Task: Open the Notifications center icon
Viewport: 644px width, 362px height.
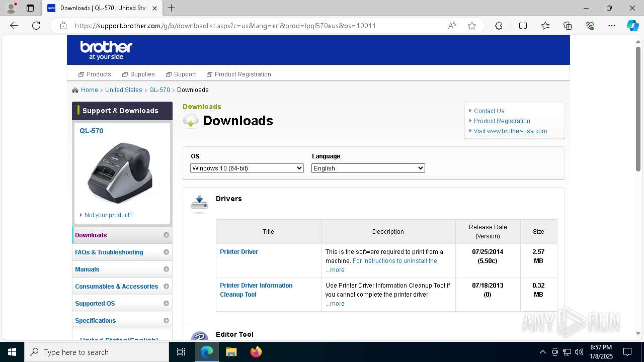Action: tap(627, 352)
